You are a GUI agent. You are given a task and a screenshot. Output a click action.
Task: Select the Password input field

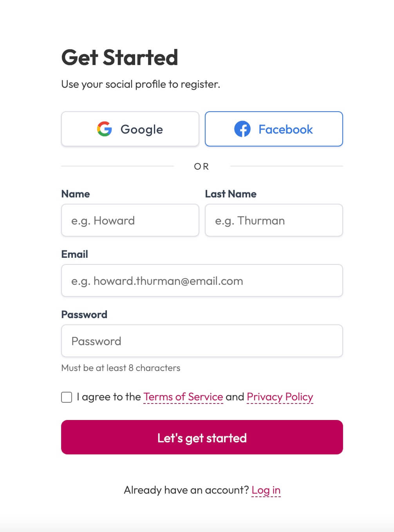pos(202,341)
